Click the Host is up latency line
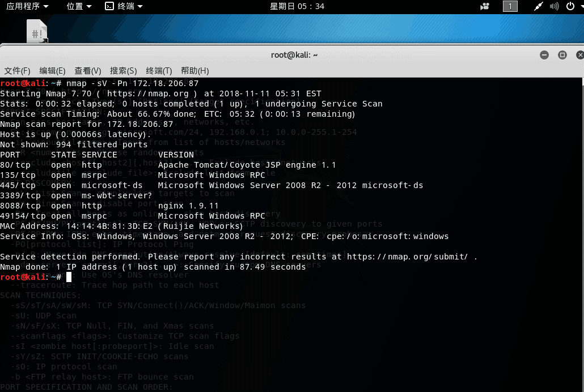This screenshot has width=584, height=392. point(75,134)
